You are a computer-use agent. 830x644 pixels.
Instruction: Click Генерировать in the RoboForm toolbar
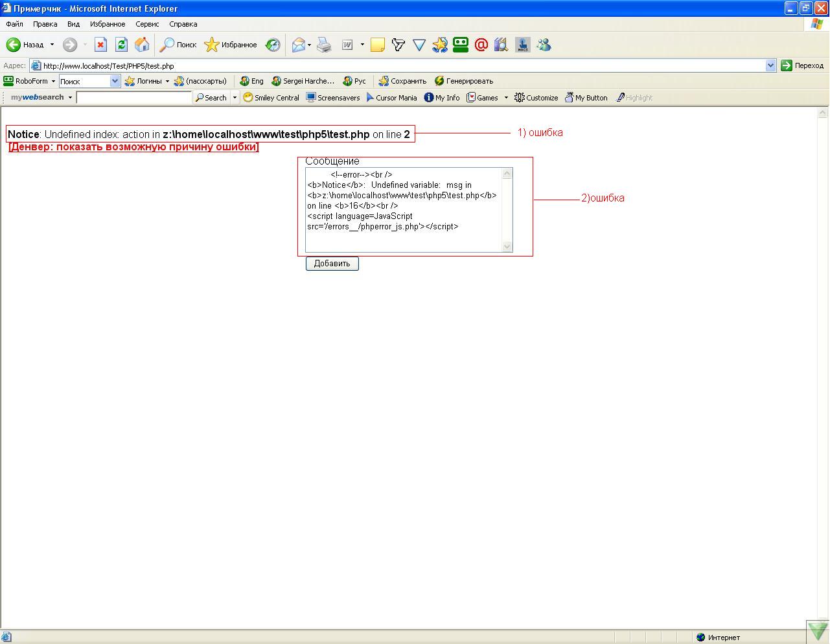tap(464, 81)
